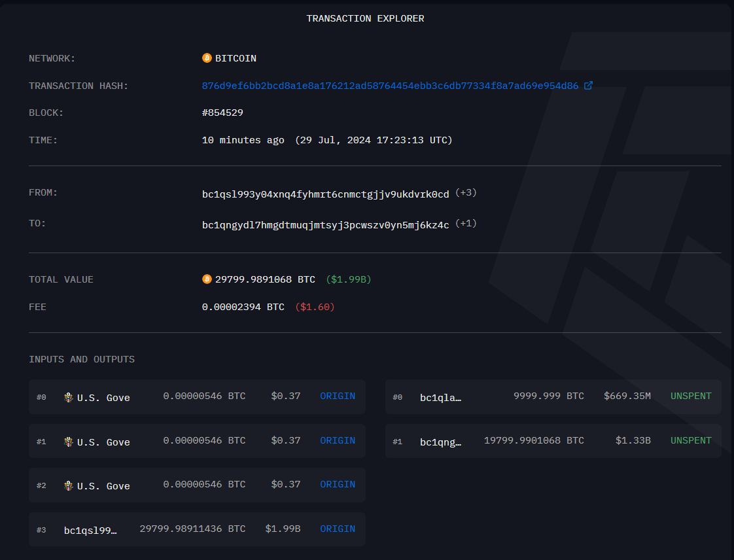Screen dimensions: 734x560
Task: Click $1.99B value in input #3
Action: pos(283,529)
